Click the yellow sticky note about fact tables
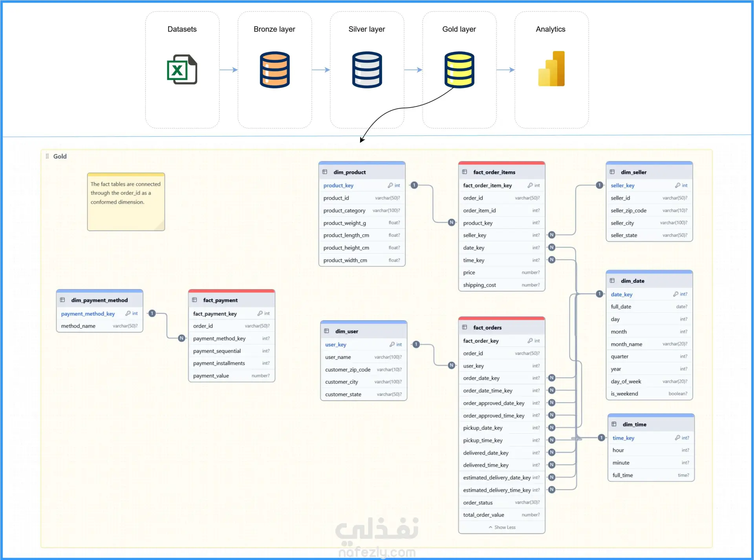 point(126,202)
